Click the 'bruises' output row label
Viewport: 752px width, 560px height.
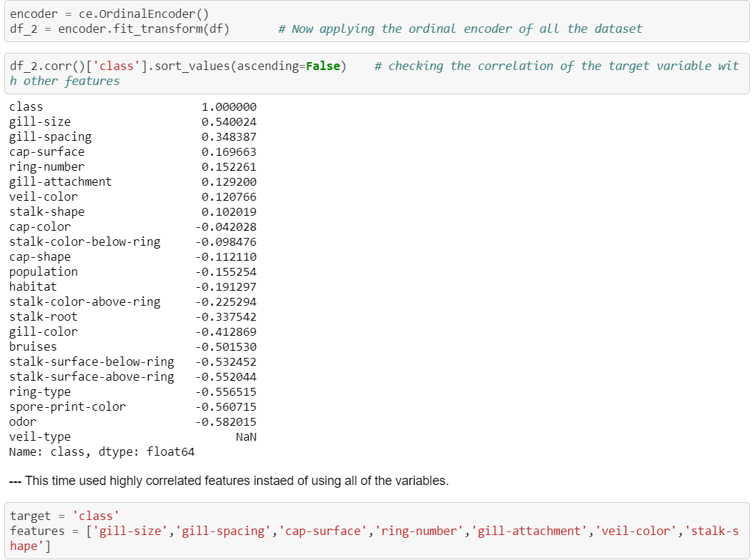(33, 346)
